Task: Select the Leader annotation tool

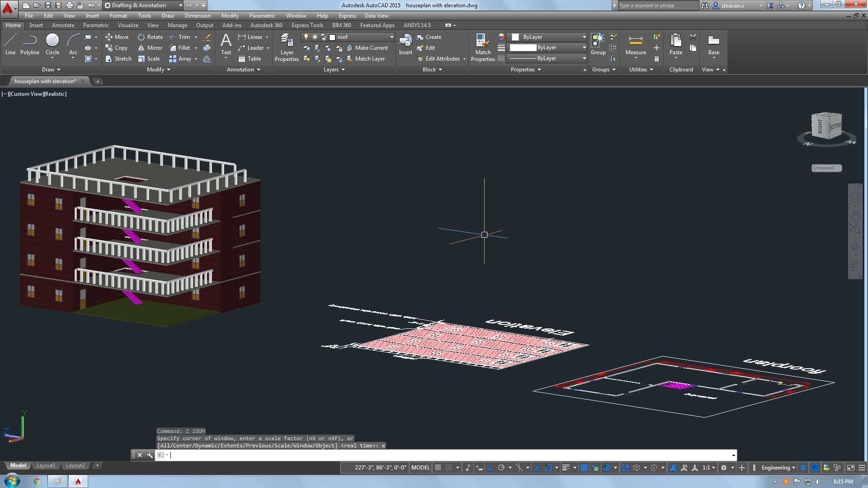Action: (x=251, y=48)
